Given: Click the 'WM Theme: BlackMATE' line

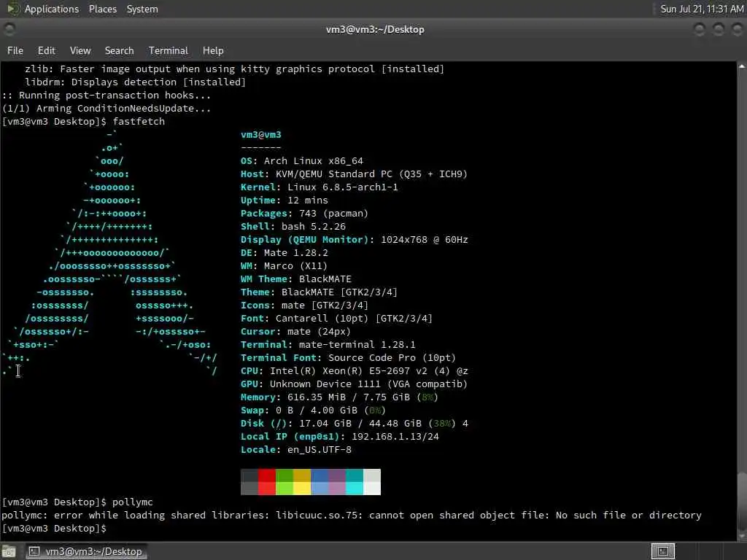Looking at the screenshot, I should click(296, 279).
